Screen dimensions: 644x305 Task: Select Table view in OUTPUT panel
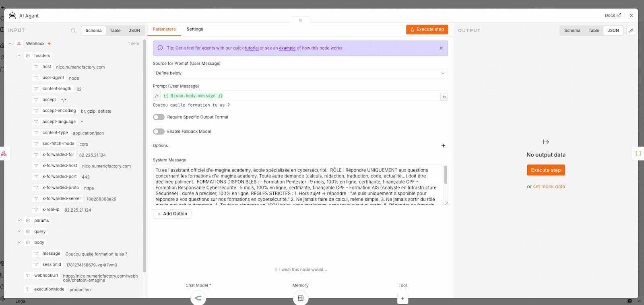(x=594, y=31)
